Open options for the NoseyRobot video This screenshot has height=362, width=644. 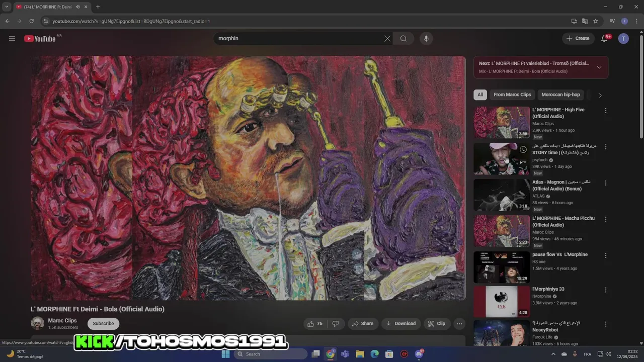click(606, 324)
